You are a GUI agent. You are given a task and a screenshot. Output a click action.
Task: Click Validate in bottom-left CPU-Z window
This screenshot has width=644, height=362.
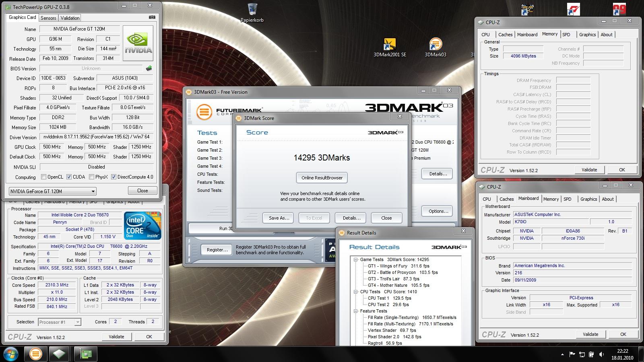coord(116,337)
